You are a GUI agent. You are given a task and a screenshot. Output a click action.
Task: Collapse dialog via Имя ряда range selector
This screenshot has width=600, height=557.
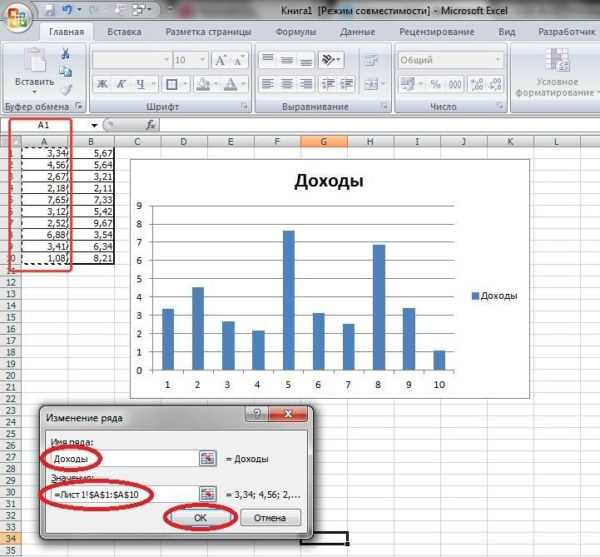tap(208, 458)
